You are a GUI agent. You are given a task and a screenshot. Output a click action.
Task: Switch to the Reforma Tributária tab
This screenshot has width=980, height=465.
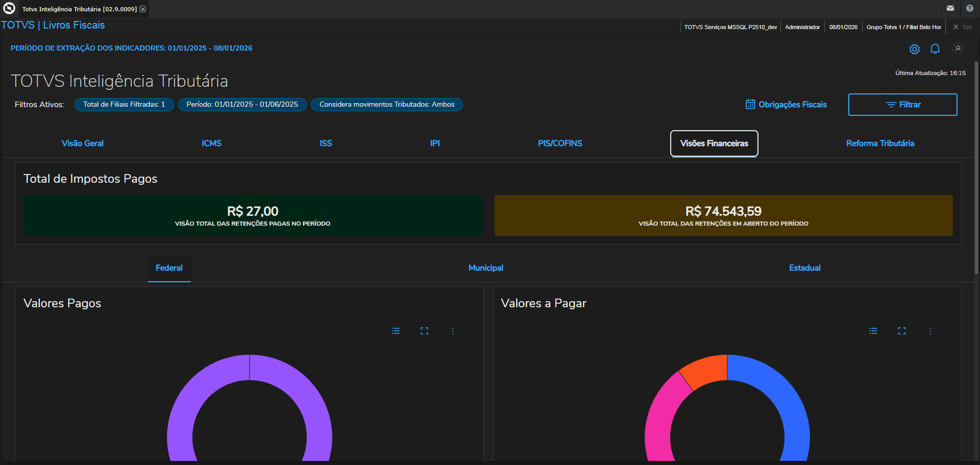880,143
